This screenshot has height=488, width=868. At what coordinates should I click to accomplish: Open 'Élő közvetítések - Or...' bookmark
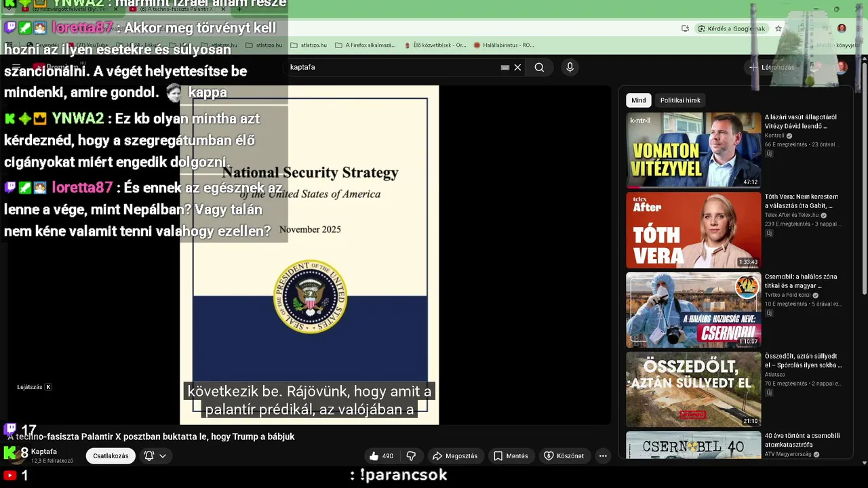pos(435,45)
